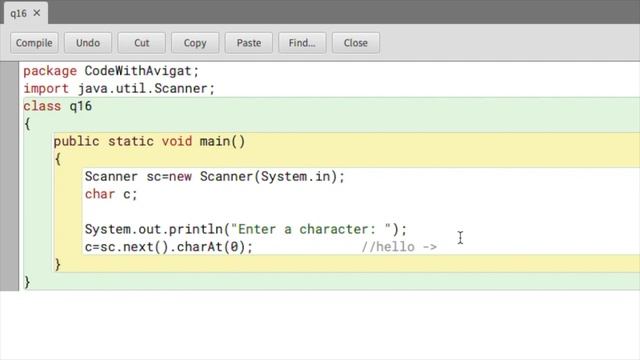This screenshot has width=640, height=360.
Task: Click the left line-number gutter margin
Action: [9, 176]
